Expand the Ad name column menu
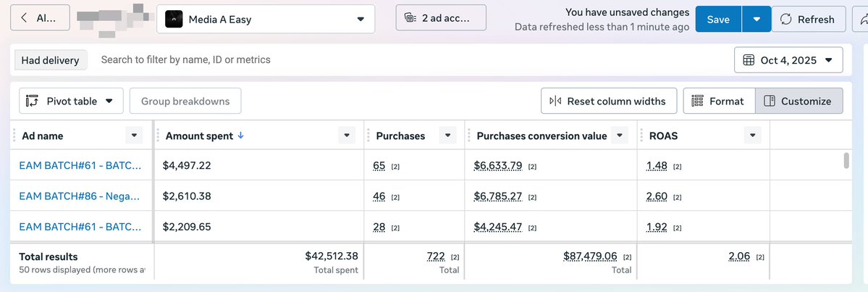 click(135, 135)
